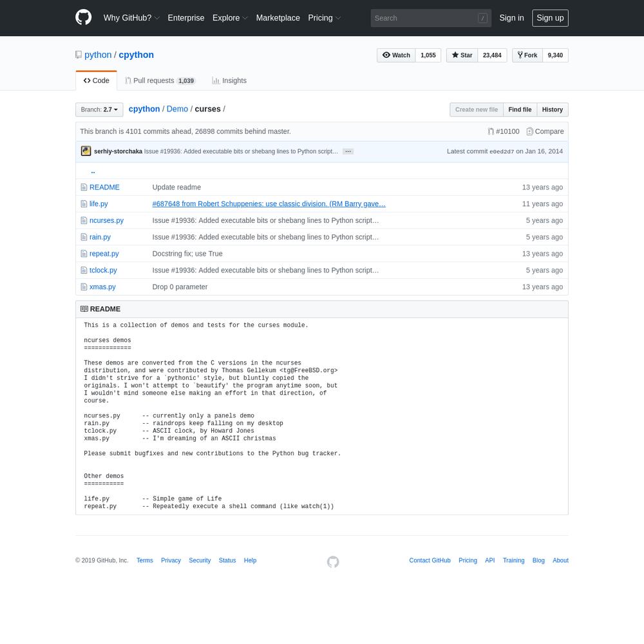Click the serhiy-storchaka avatar
Image resolution: width=644 pixels, height=644 pixels.
(86, 151)
